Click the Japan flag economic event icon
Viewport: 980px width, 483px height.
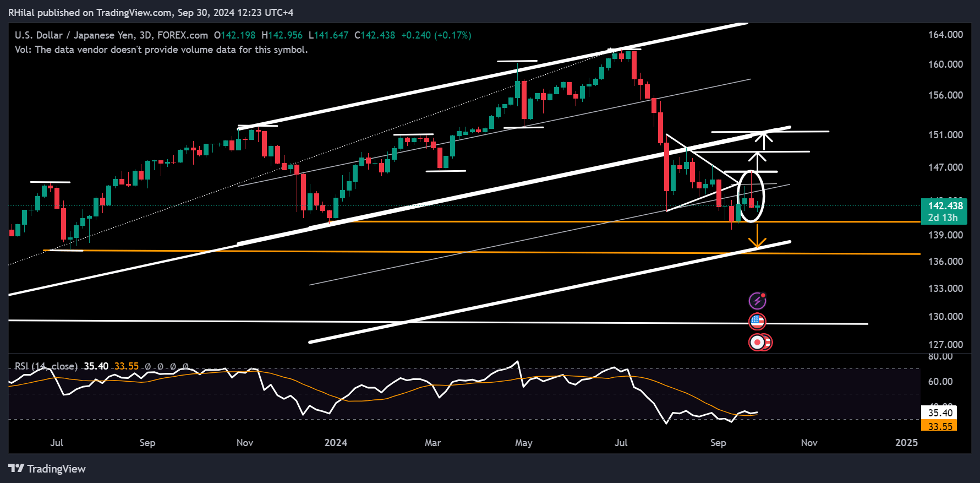click(758, 343)
